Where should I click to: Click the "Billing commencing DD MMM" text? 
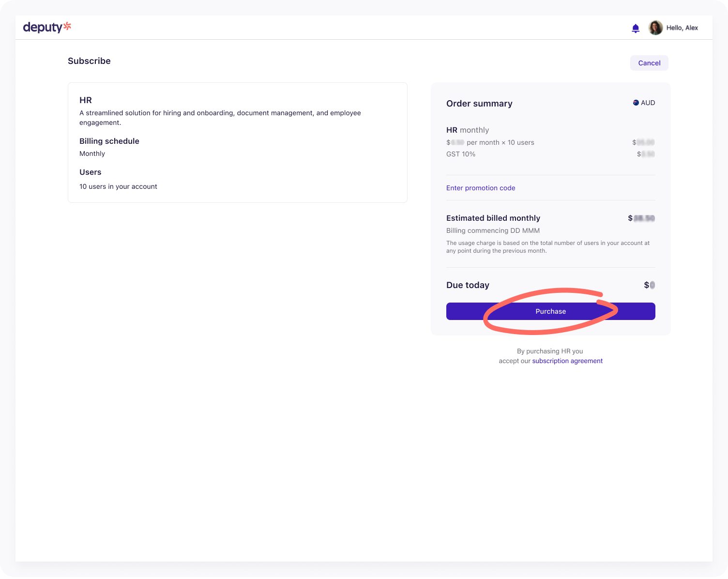pyautogui.click(x=492, y=230)
